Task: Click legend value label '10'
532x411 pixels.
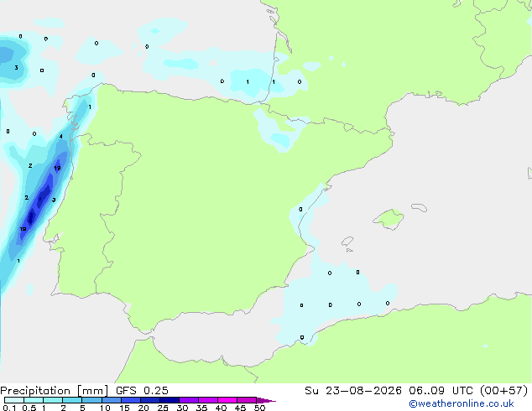Action: [x=105, y=408]
